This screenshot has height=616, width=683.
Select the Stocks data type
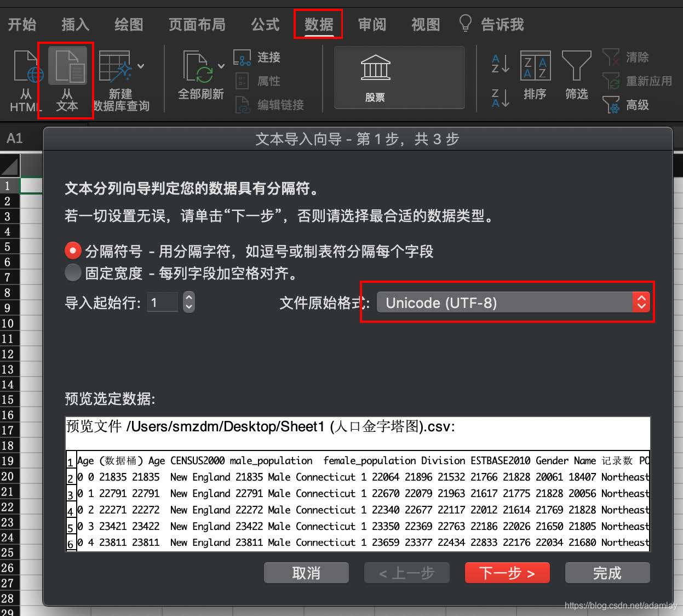399,78
